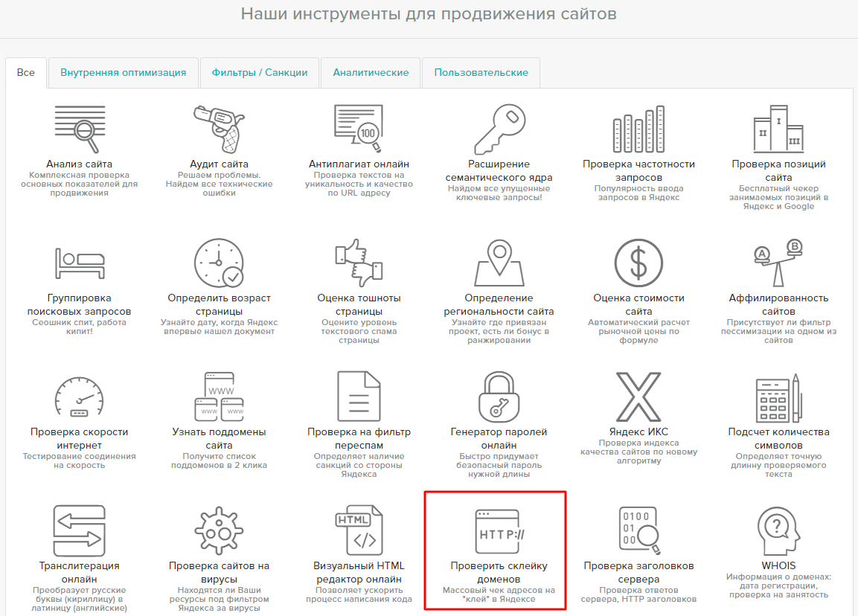
Task: Switch to the Внутренняя оптимизация tab
Action: pyautogui.click(x=124, y=73)
